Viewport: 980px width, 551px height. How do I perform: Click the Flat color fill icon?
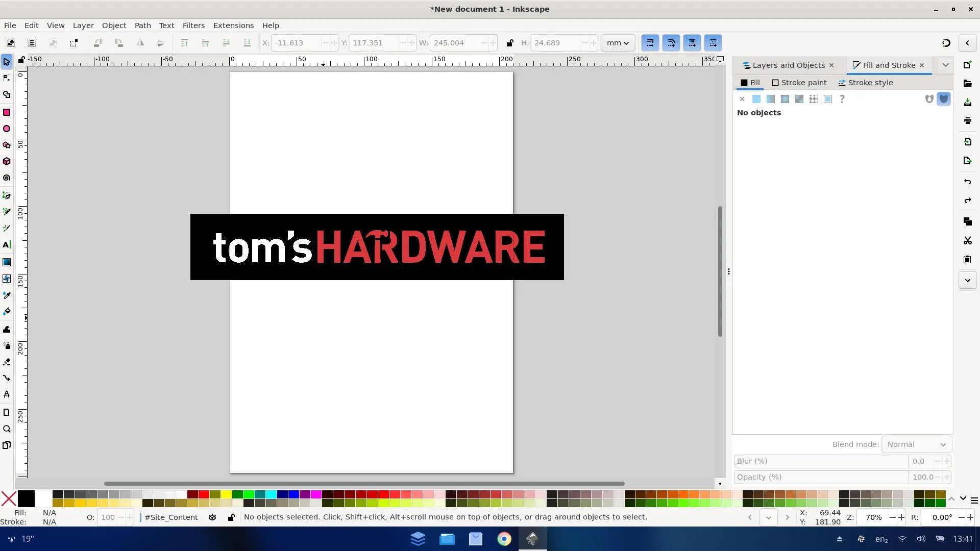tap(756, 99)
